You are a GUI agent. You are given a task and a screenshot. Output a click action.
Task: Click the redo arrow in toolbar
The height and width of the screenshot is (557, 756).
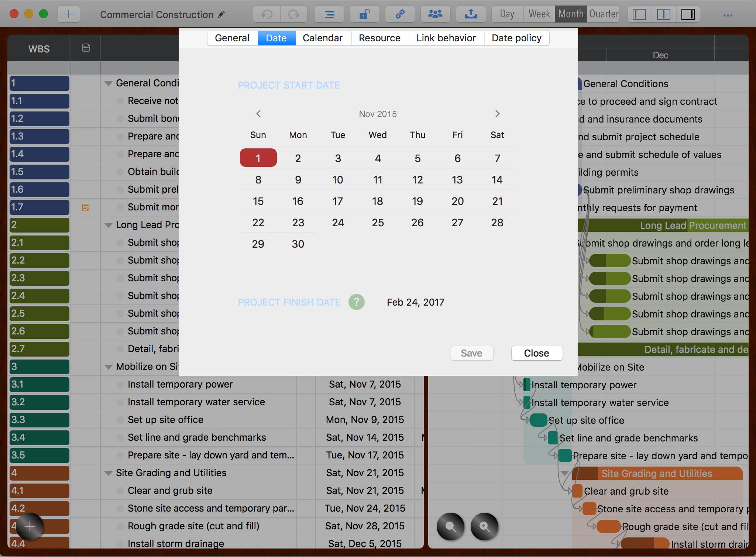point(294,14)
